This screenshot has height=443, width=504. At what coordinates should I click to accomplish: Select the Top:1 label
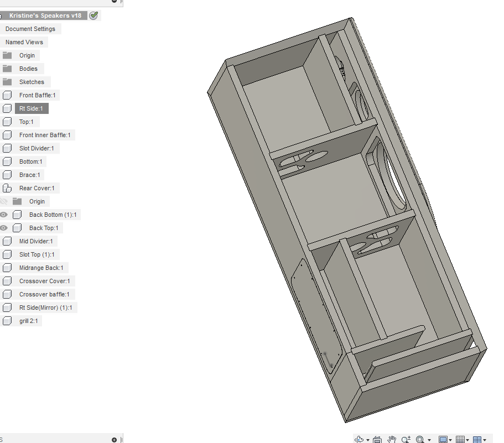point(27,122)
